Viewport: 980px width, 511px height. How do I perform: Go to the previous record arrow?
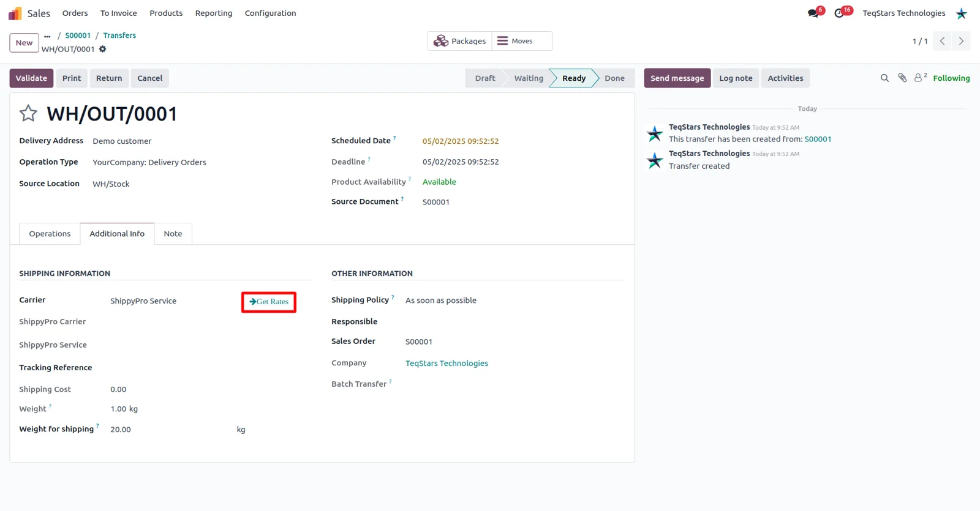[x=943, y=41]
